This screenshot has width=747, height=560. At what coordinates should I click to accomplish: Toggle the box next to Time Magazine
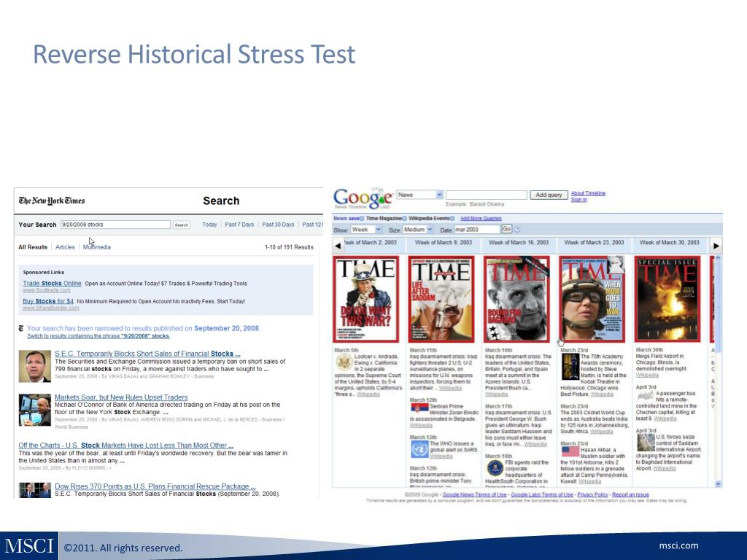(404, 219)
